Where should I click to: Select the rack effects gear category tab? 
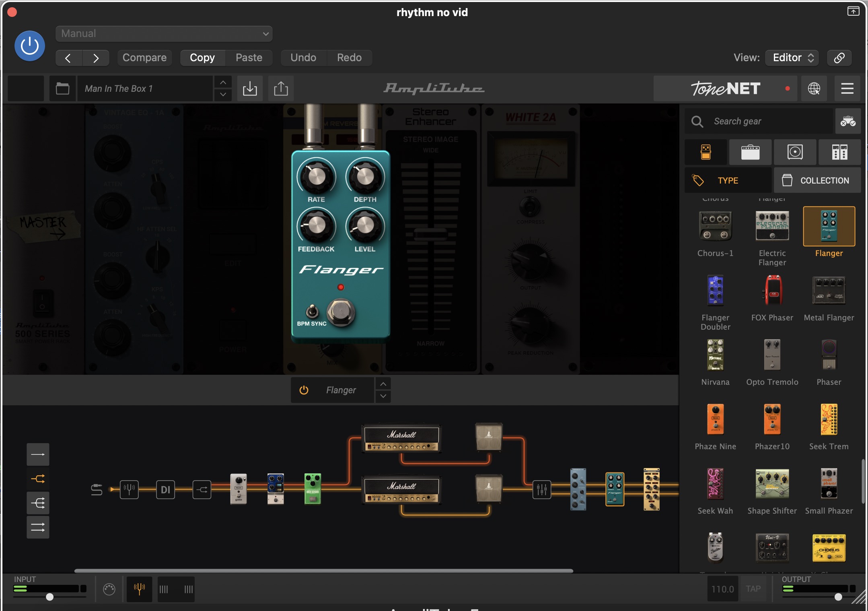[x=840, y=152]
